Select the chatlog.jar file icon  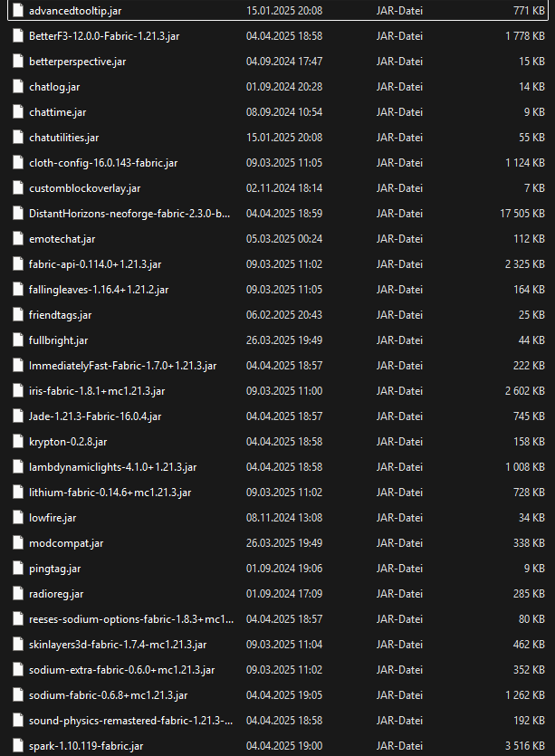pos(18,86)
